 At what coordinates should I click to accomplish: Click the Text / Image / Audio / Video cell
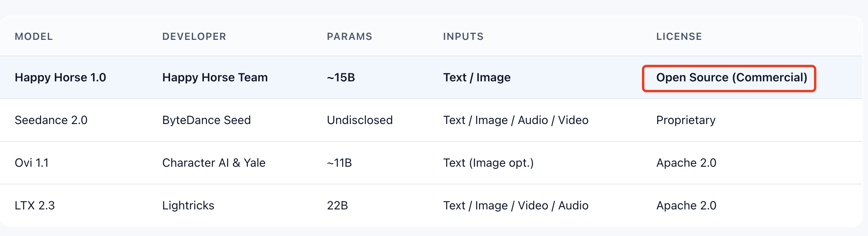[x=515, y=120]
